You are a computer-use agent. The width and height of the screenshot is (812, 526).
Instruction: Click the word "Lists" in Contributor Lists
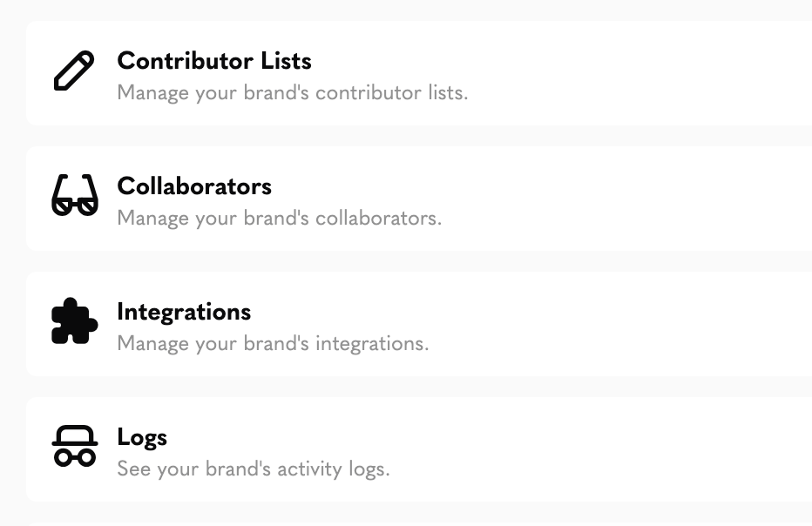[286, 61]
